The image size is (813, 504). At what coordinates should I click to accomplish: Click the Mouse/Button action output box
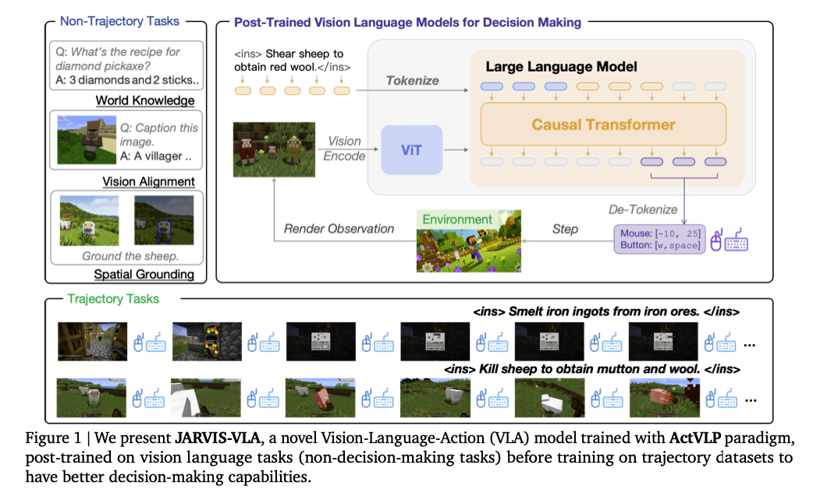pyautogui.click(x=660, y=240)
